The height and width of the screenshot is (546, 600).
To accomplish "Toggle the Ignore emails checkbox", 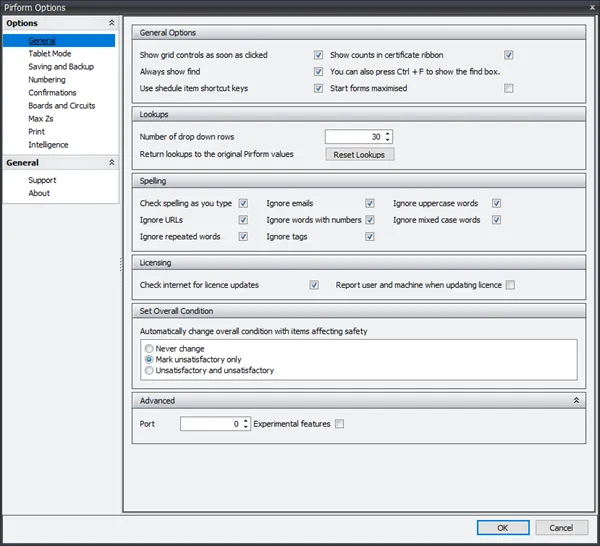I will pos(370,203).
